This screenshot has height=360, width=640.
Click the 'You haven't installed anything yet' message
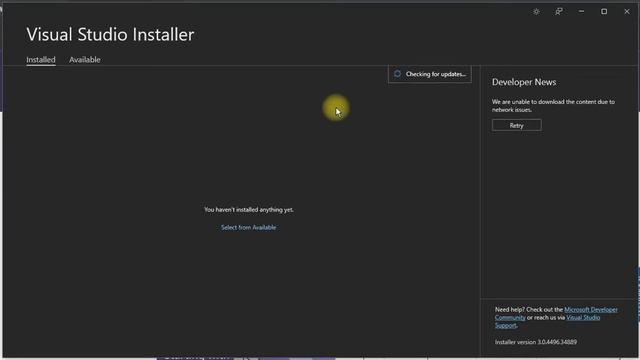pos(249,209)
